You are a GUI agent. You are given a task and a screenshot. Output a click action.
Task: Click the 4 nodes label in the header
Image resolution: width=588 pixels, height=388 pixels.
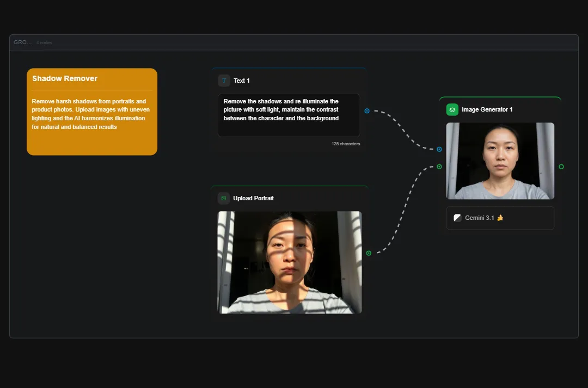44,42
